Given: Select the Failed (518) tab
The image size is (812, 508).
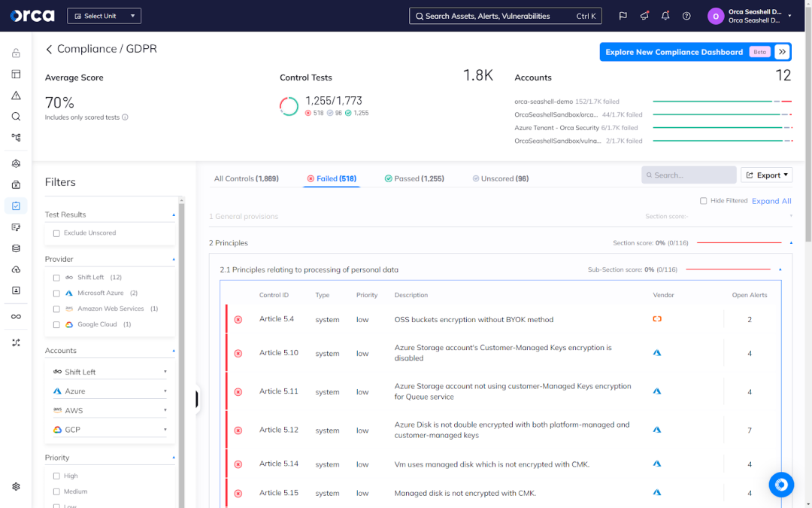Looking at the screenshot, I should [x=332, y=178].
